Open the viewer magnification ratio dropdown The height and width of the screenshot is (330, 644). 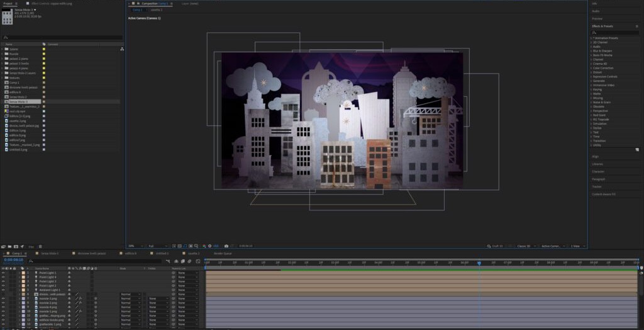click(136, 246)
